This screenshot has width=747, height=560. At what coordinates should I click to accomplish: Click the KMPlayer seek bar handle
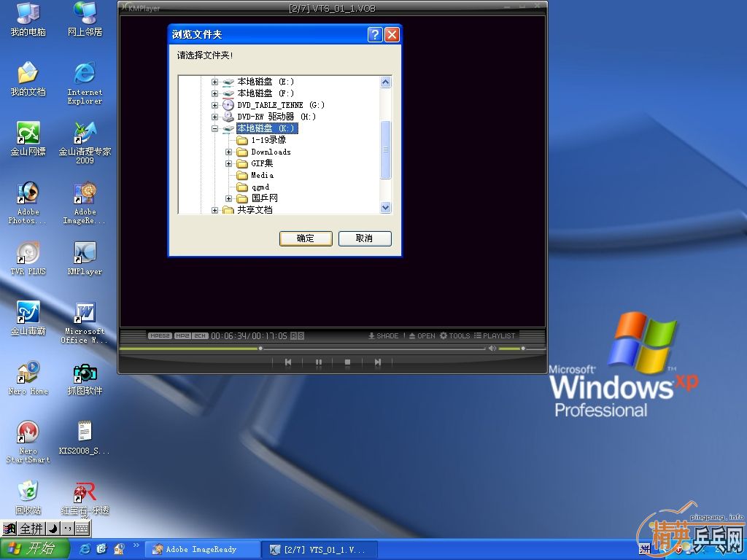pyautogui.click(x=260, y=349)
